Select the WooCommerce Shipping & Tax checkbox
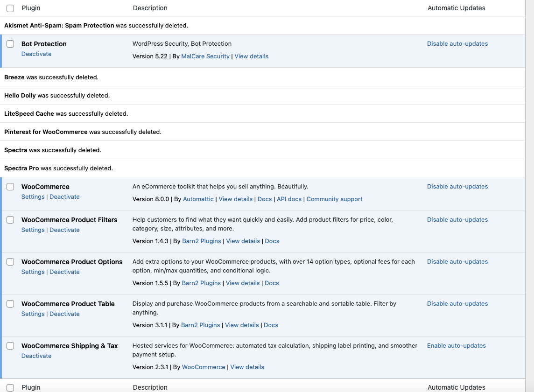The height and width of the screenshot is (392, 534). [10, 346]
